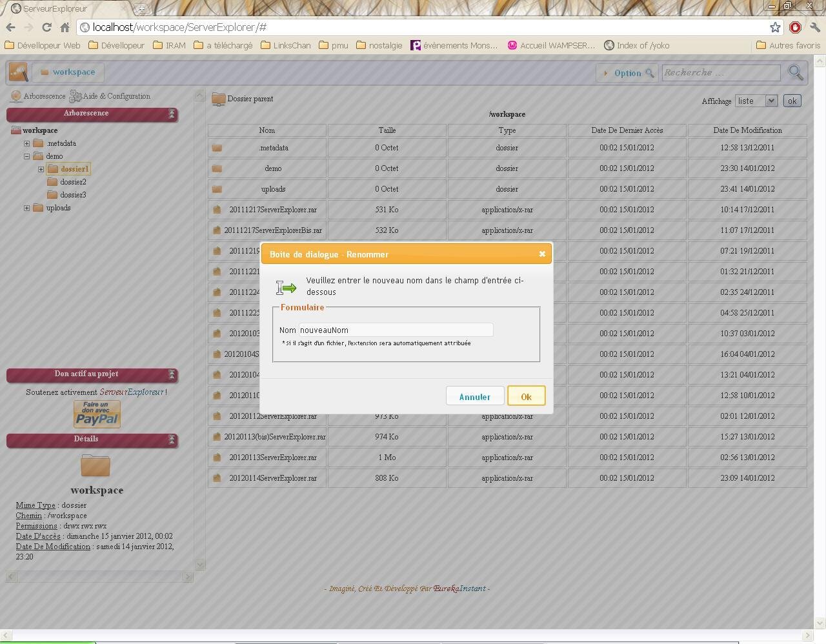The width and height of the screenshot is (826, 644).
Task: Collapse the Arborescence panel header
Action: (171, 114)
